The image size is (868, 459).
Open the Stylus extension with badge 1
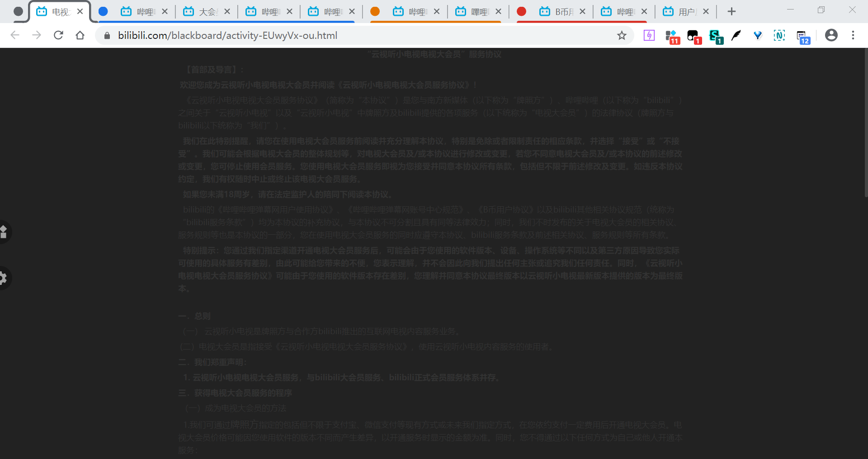pos(716,35)
